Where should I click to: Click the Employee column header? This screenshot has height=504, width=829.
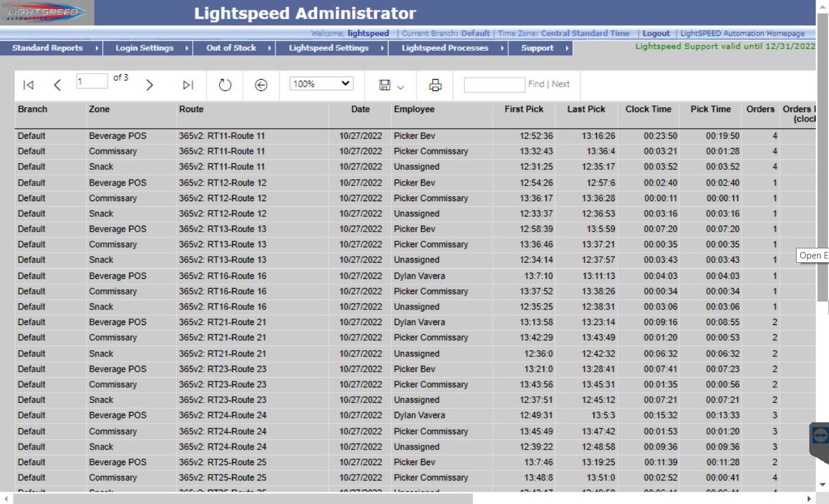(x=414, y=110)
